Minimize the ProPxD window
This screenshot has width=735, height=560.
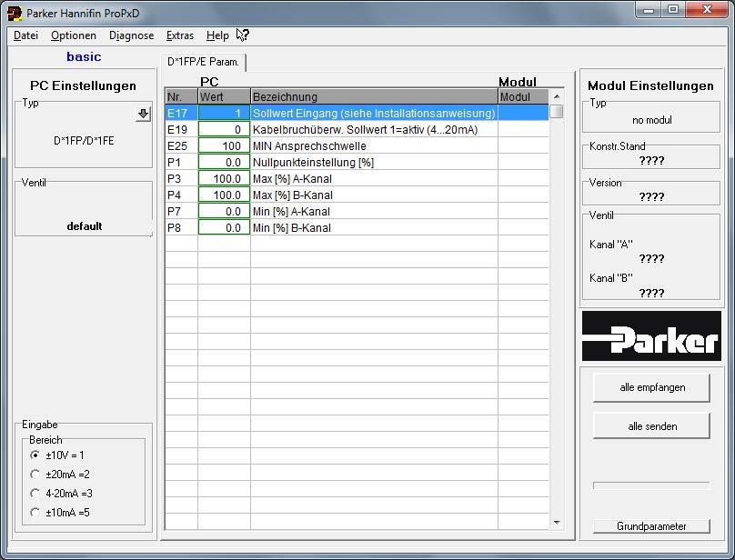[x=649, y=10]
